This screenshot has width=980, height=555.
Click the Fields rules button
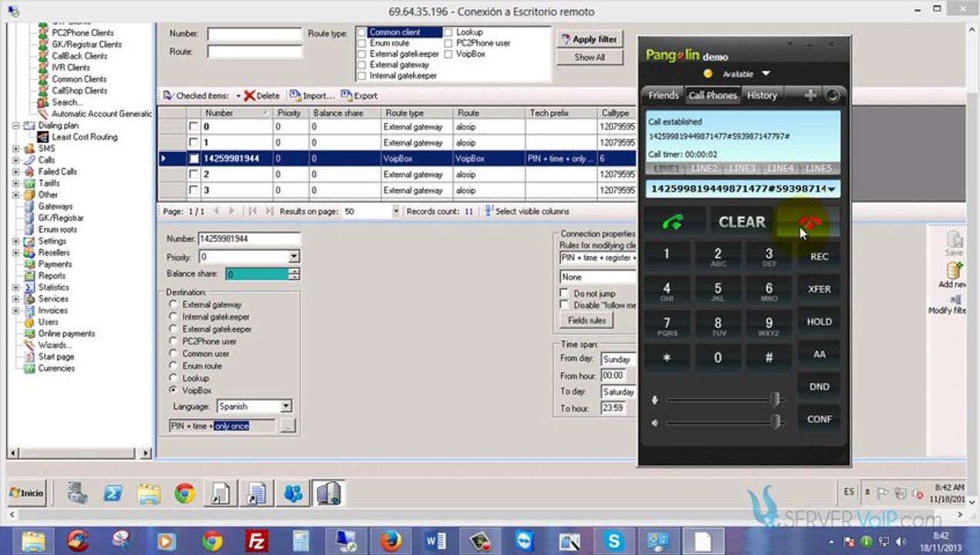[587, 321]
